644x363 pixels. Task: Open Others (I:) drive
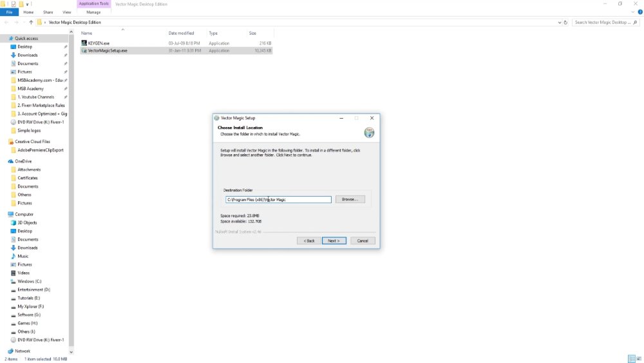pos(26,331)
